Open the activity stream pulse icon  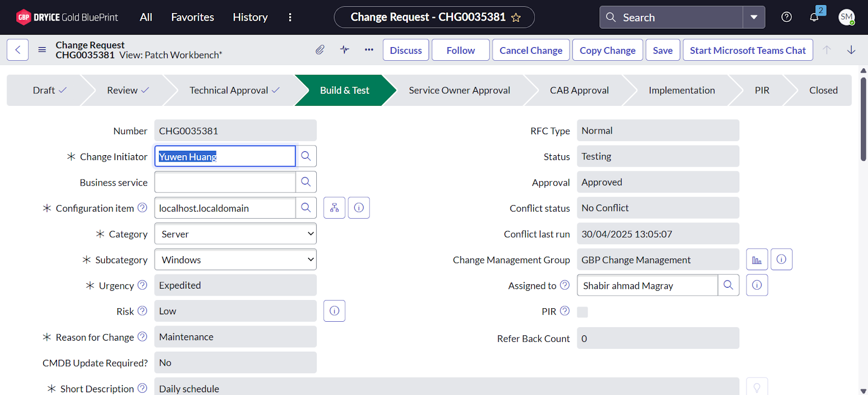[344, 50]
